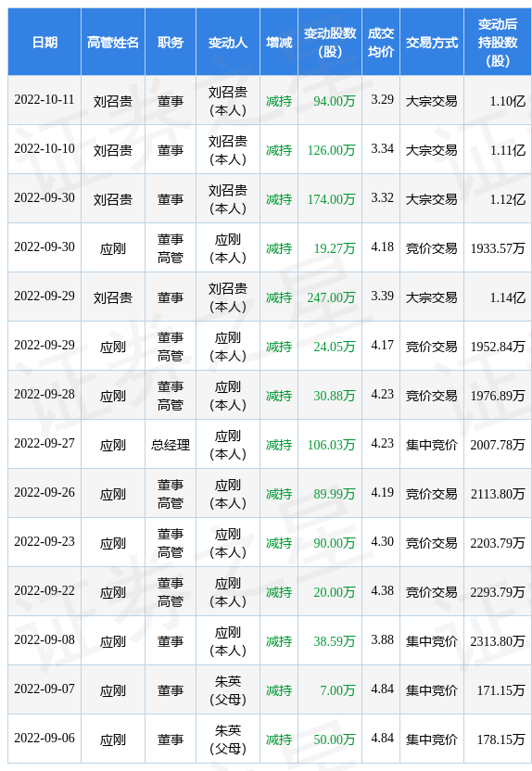Select the 94.00万 share change value
Screen dimensions: 532x771
335,101
